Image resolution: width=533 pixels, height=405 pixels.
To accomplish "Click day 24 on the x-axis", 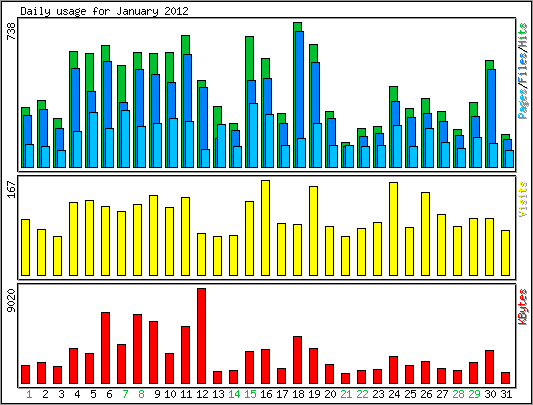I will pyautogui.click(x=394, y=394).
